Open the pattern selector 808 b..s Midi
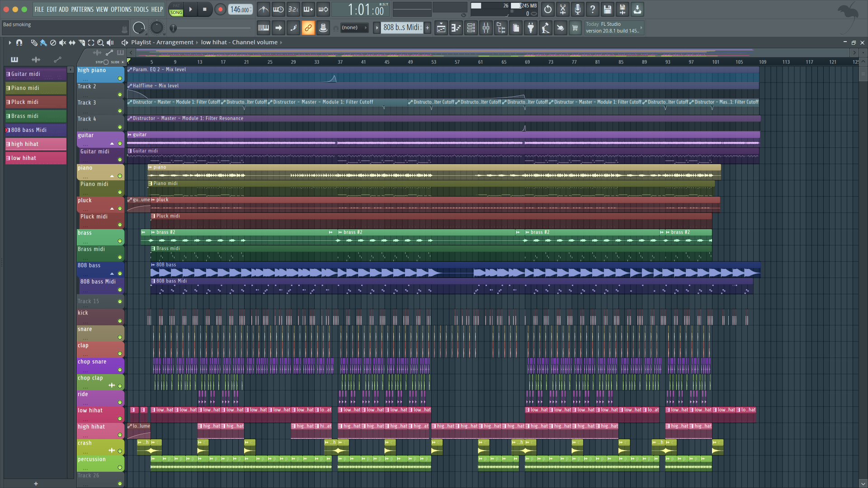The width and height of the screenshot is (868, 488). pyautogui.click(x=402, y=28)
